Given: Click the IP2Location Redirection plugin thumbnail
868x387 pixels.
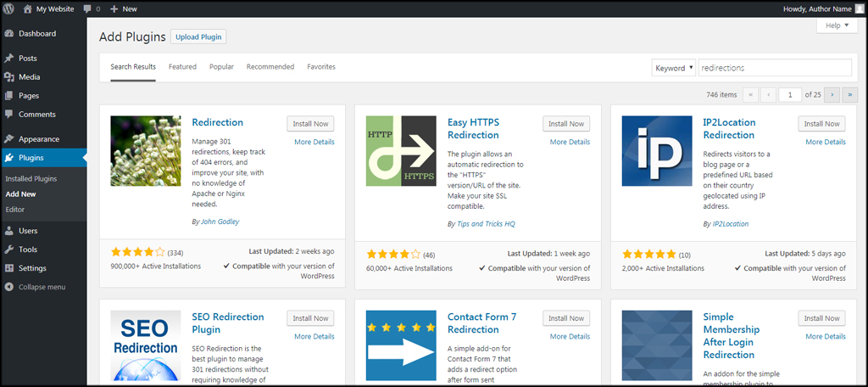Looking at the screenshot, I should point(657,151).
